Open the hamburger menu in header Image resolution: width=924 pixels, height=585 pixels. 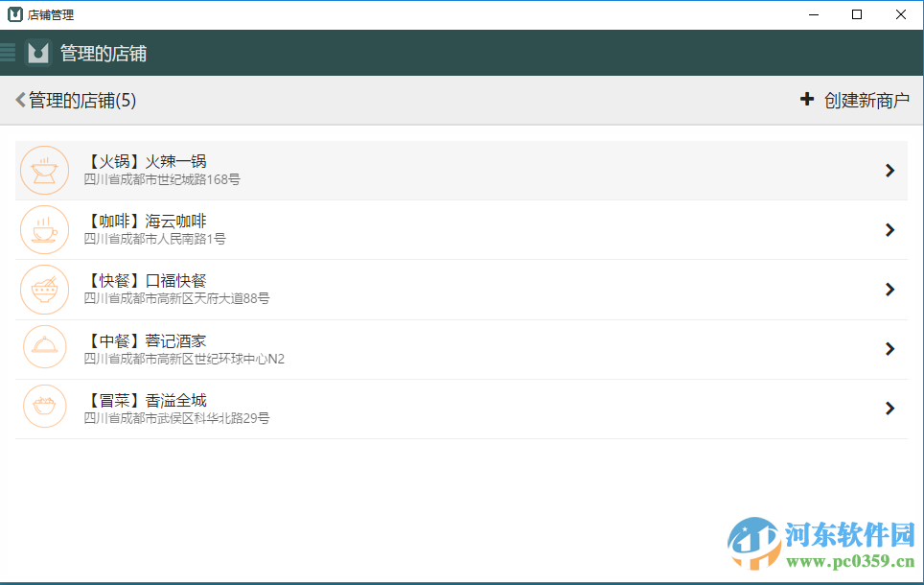[7, 53]
